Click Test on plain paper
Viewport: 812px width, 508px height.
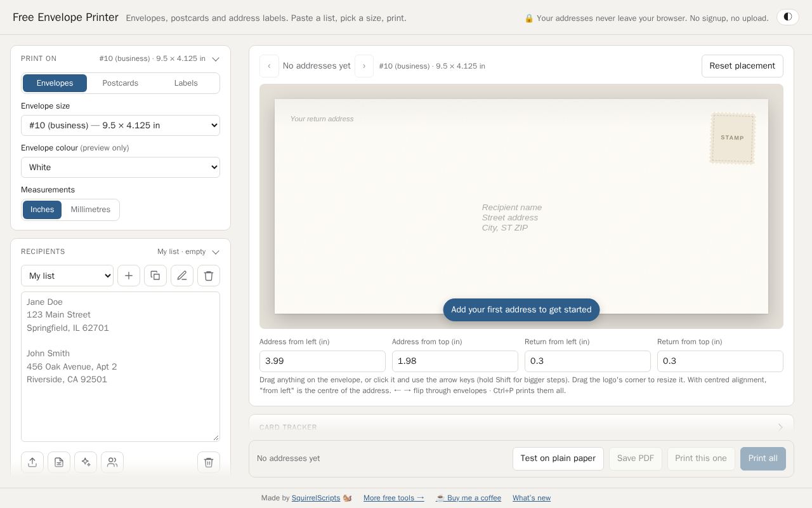tap(558, 458)
